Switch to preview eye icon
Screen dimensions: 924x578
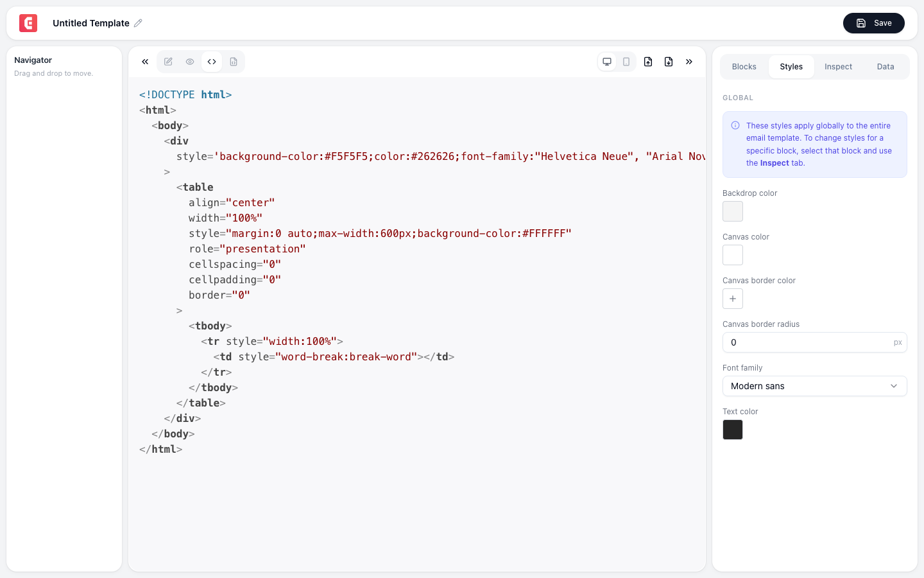coord(190,62)
